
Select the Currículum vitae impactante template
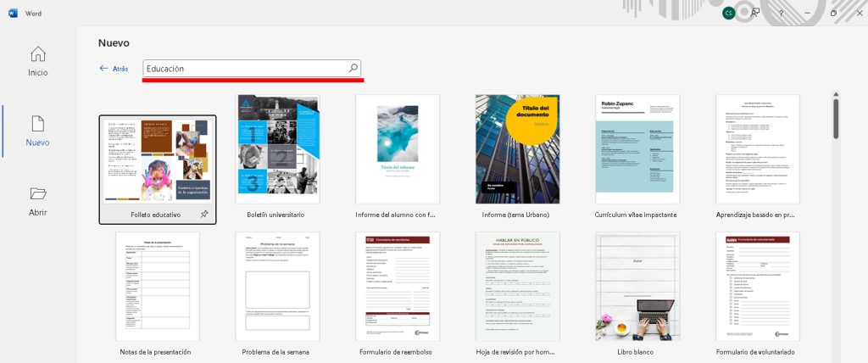click(x=637, y=149)
